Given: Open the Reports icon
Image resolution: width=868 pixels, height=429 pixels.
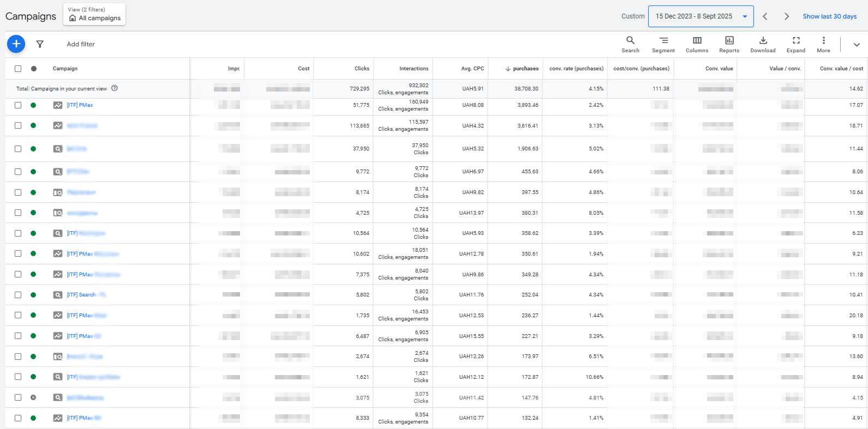Looking at the screenshot, I should tap(729, 44).
